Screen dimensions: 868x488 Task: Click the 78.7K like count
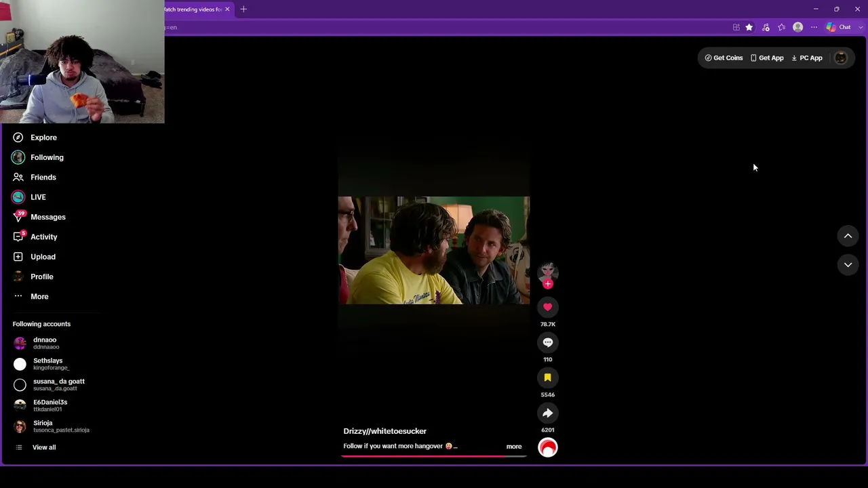[x=548, y=325]
